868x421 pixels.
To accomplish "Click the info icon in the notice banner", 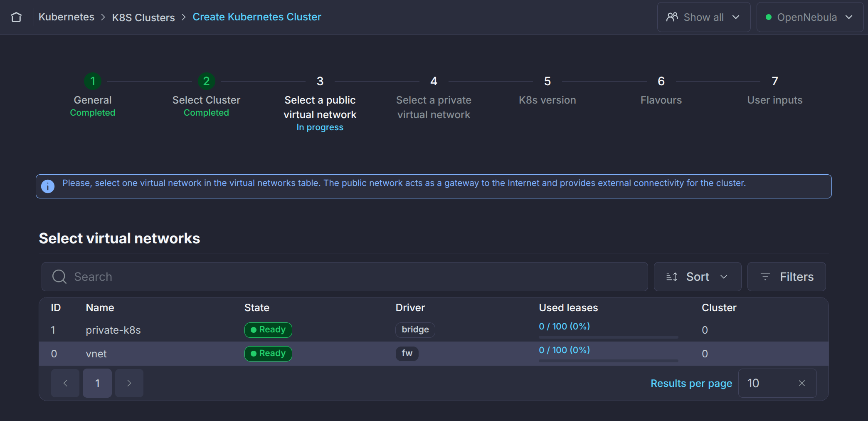I will tap(48, 186).
